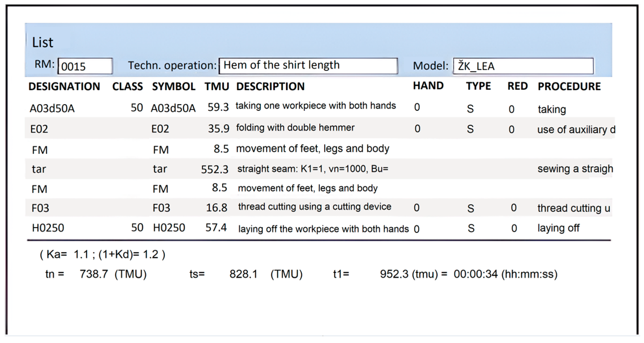Click the PROCEDURE column header

pos(569,87)
